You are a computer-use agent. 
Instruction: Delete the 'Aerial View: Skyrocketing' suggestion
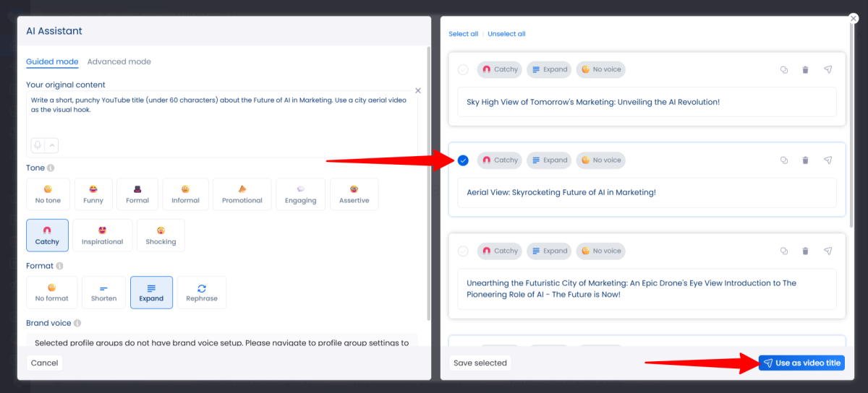point(805,160)
